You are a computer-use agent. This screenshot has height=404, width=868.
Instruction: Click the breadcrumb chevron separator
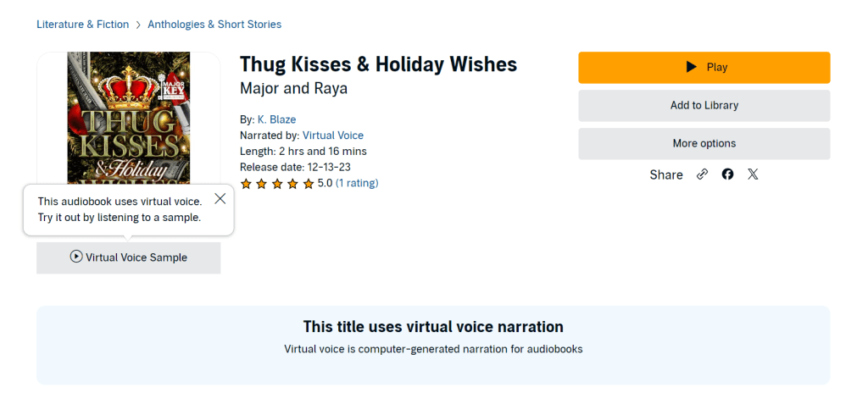pos(138,25)
